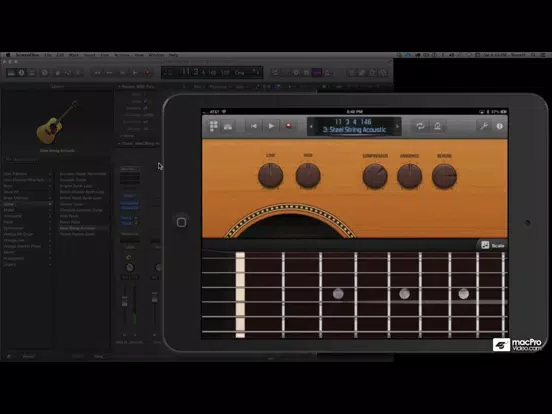Tap the white nut of the fretboard
The image size is (552, 414).
pyautogui.click(x=240, y=295)
